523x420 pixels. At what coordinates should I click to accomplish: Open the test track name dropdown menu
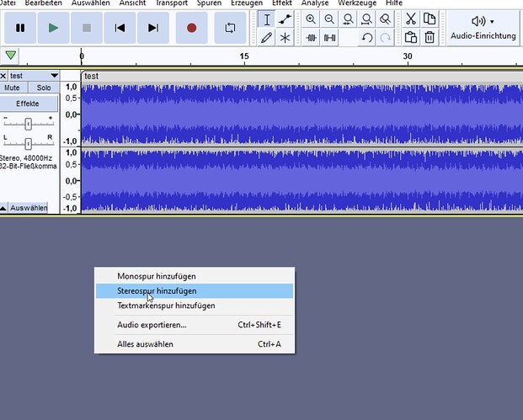(34, 76)
